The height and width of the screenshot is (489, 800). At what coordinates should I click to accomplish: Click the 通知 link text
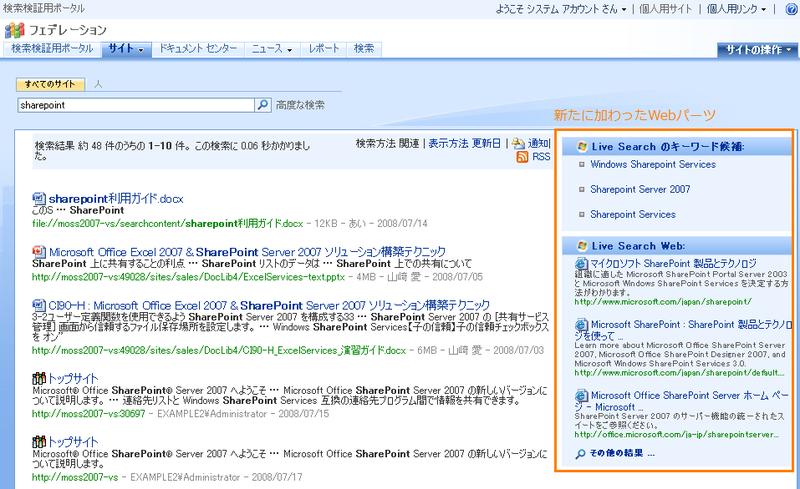(538, 143)
